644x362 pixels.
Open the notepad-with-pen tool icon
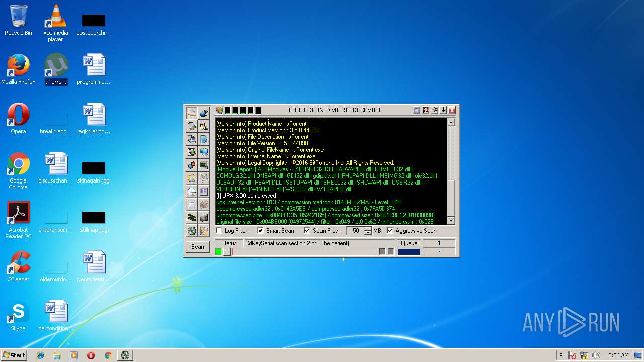[192, 126]
